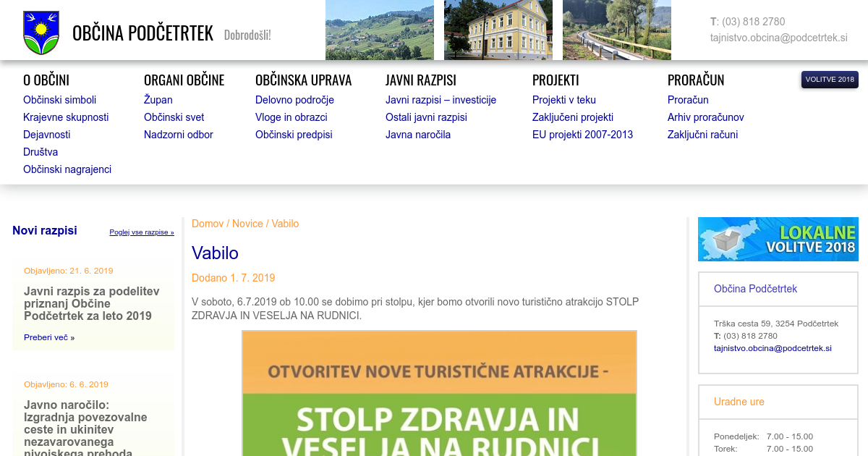Click the green hillside header photo
The width and height of the screenshot is (868, 456).
(x=380, y=30)
